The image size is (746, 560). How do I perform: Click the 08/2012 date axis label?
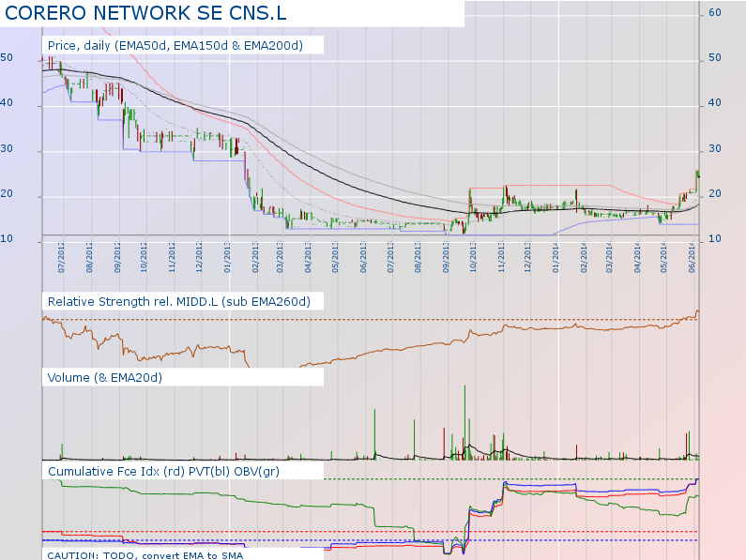(x=89, y=257)
